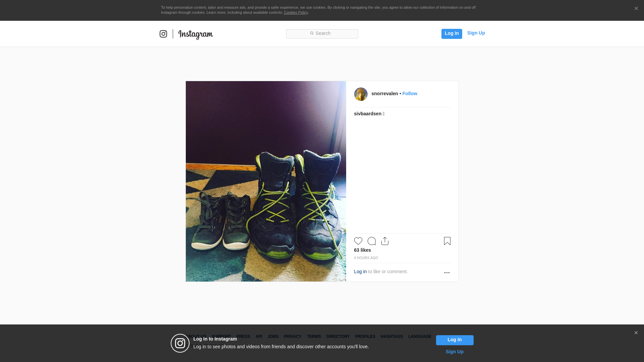The width and height of the screenshot is (644, 362).
Task: Open the TERMS footer link
Action: coord(314,337)
